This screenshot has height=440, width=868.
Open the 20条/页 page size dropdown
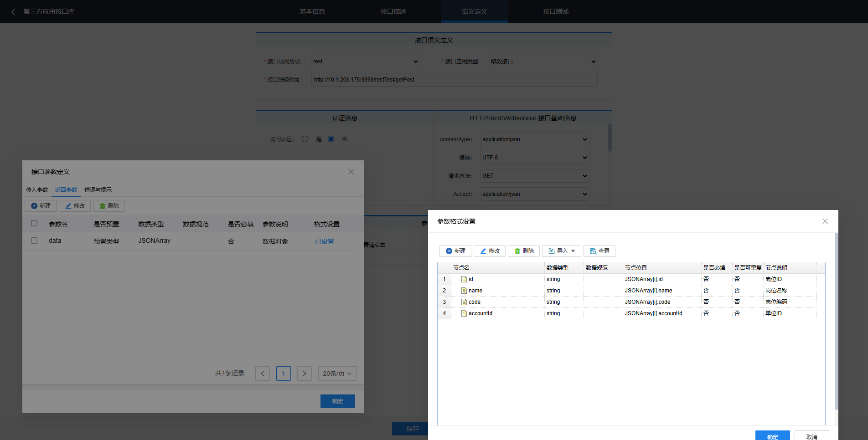[x=337, y=373]
